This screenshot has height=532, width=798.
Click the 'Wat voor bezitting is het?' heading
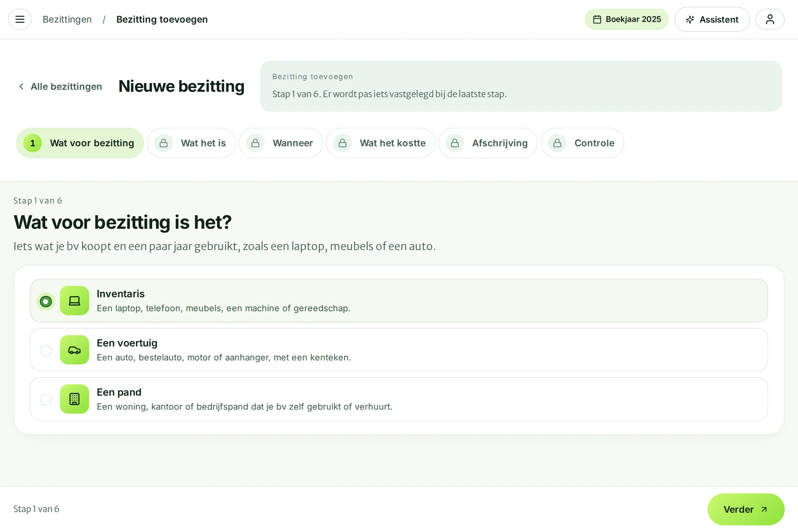[122, 222]
